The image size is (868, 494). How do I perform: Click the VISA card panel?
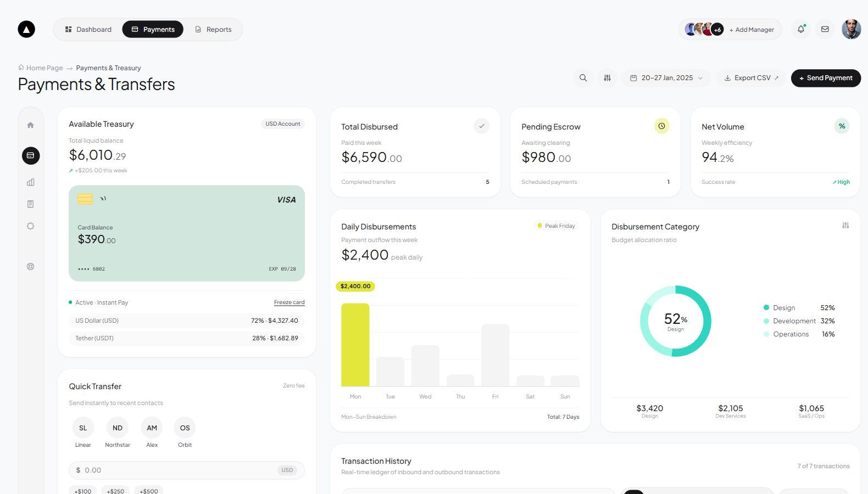pos(187,233)
